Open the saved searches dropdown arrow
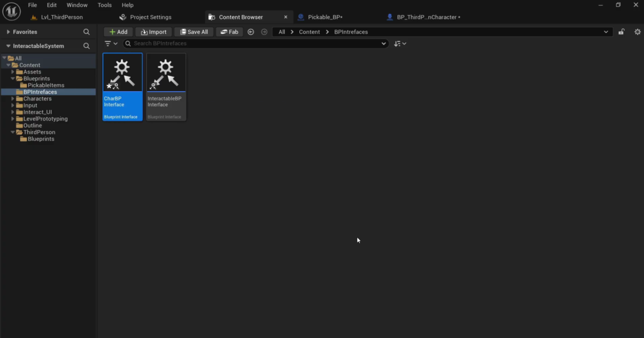644x338 pixels. click(384, 43)
